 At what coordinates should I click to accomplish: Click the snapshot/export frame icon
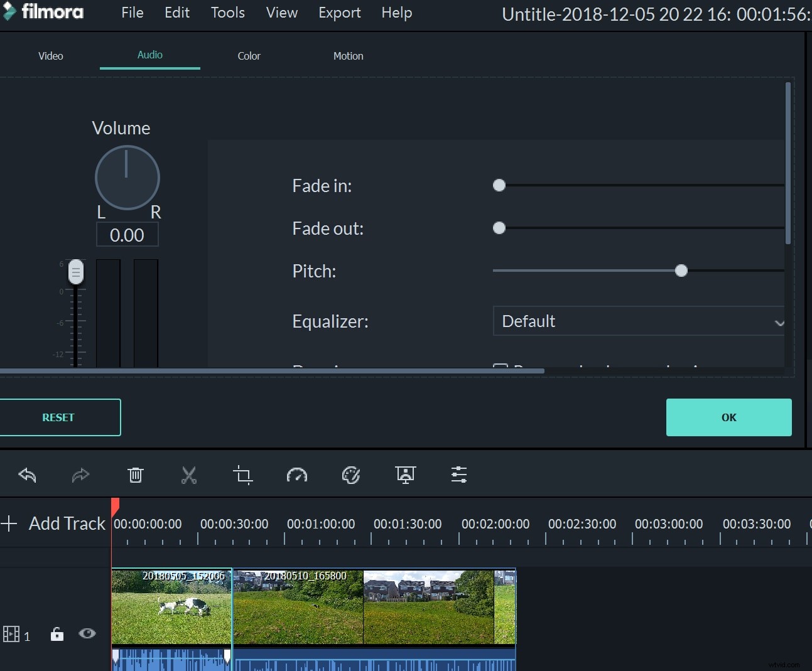tap(405, 475)
